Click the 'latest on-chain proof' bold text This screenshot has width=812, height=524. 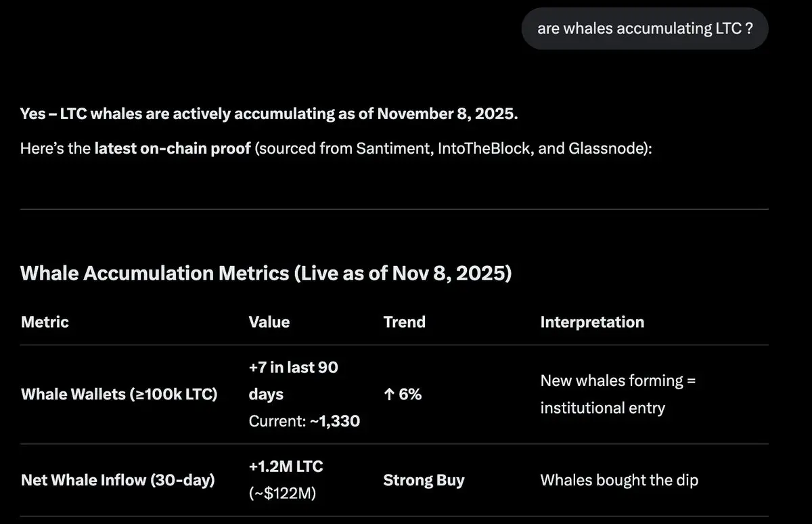(x=173, y=148)
